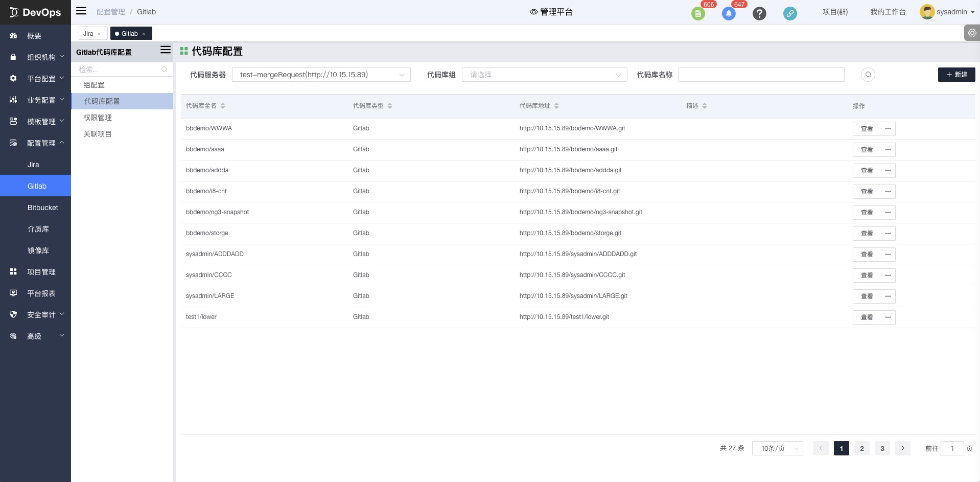This screenshot has height=482, width=980.
Task: Click the 检索 search field
Action: coord(122,70)
